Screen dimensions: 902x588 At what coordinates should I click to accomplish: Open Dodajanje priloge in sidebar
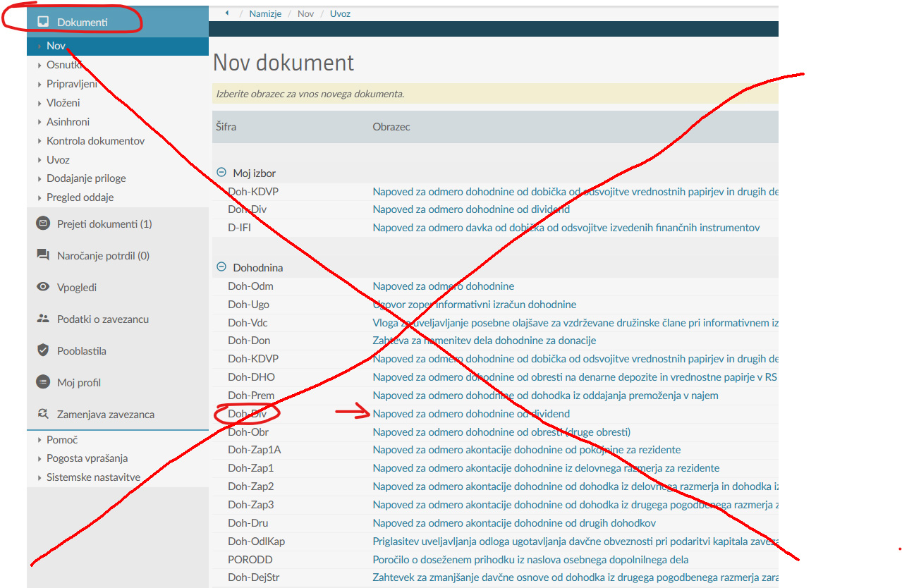(86, 178)
